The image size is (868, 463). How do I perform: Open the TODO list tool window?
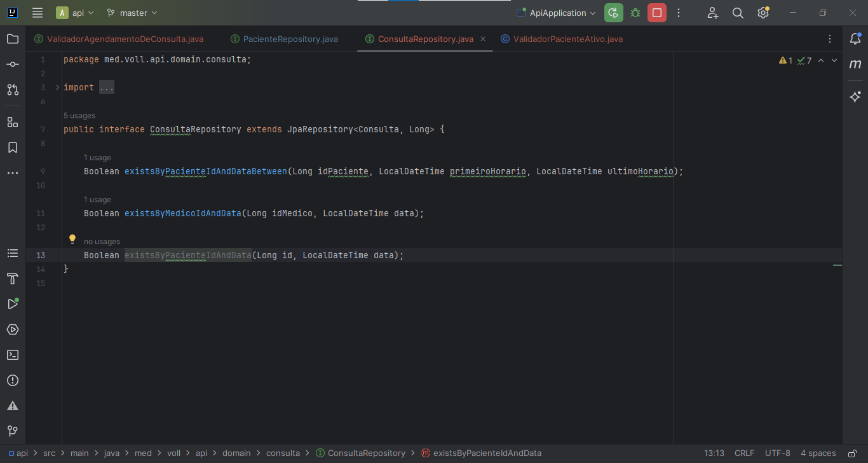13,253
